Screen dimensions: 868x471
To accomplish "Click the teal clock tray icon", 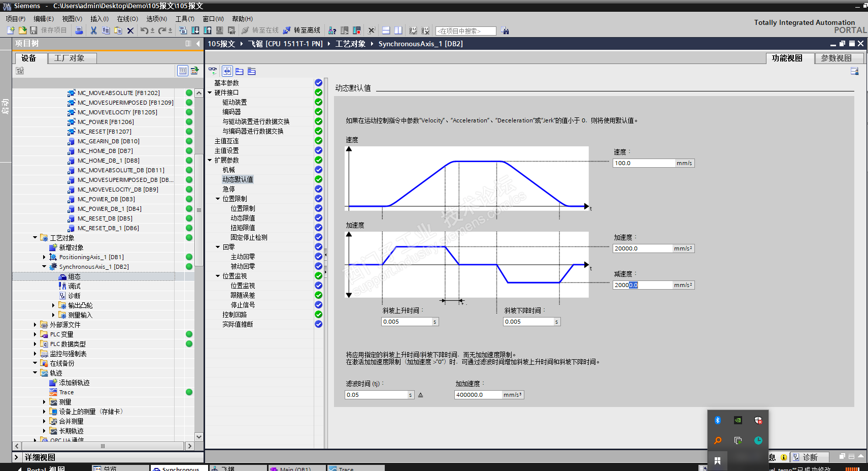I will tap(758, 441).
